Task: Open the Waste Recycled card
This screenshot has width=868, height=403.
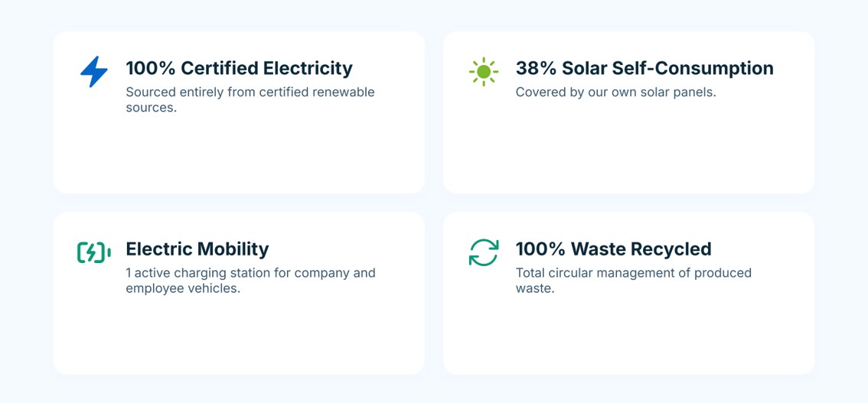Action: point(629,293)
